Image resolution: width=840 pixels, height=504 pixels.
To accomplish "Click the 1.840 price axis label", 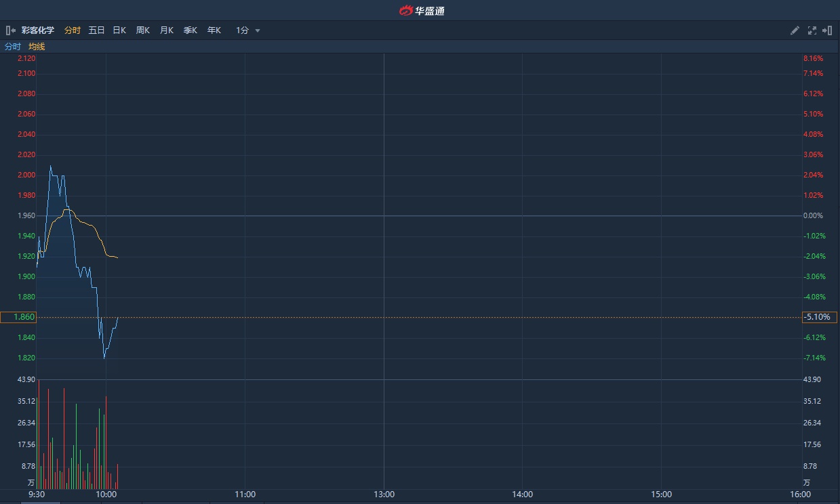I will [x=26, y=337].
